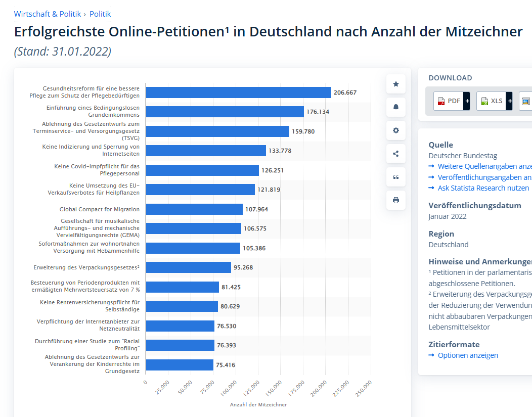Click the Racial Profiling bar 76.393
The height and width of the screenshot is (417, 532).
pos(180,345)
